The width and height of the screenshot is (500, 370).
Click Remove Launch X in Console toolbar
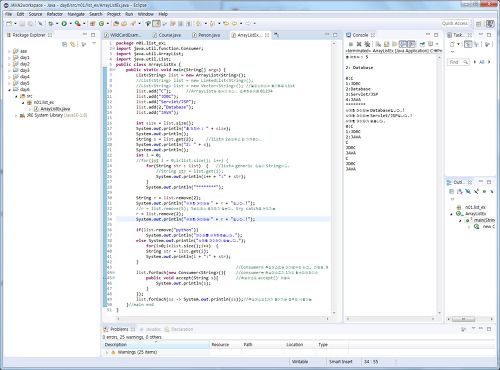pyautogui.click(x=359, y=44)
